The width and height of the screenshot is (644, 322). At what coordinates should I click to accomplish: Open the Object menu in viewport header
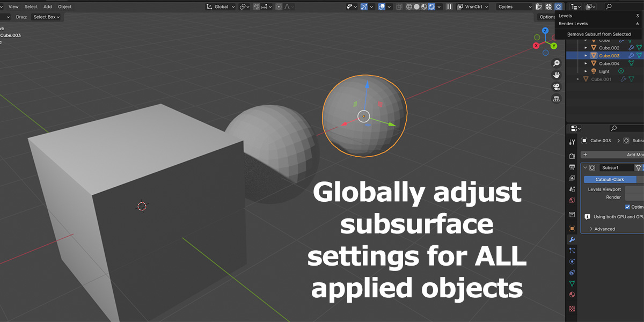[x=64, y=6]
